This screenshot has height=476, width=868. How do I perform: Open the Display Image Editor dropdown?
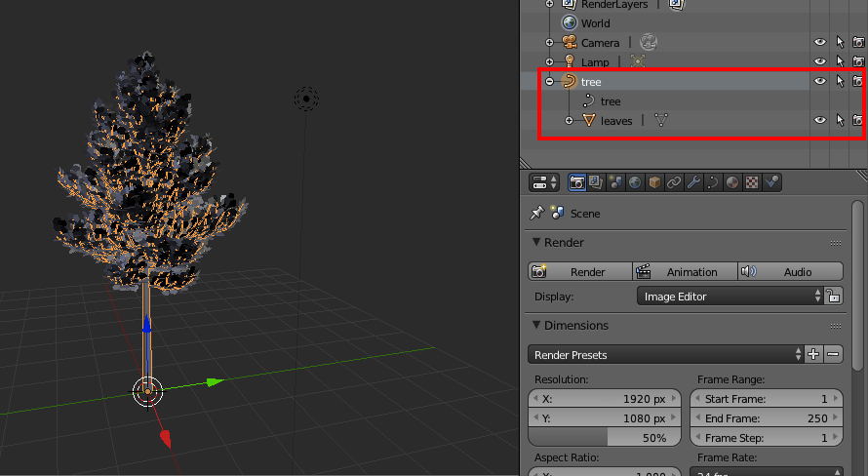click(x=730, y=297)
